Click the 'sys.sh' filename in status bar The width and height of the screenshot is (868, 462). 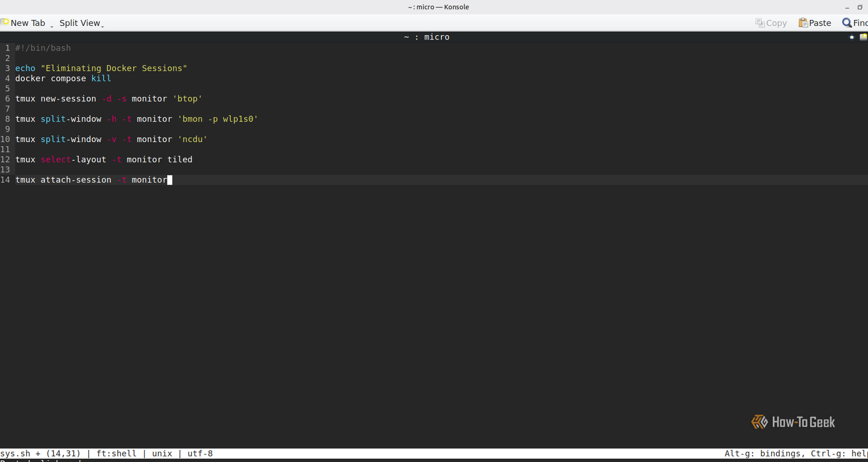(x=15, y=454)
